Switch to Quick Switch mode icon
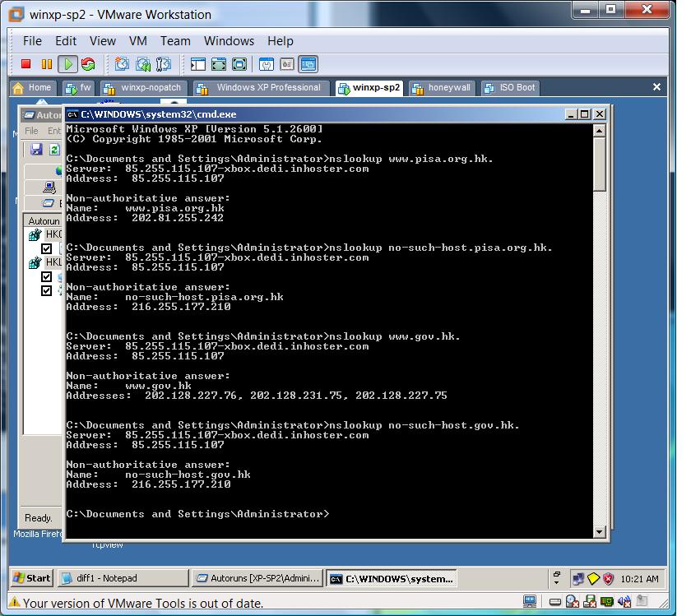The height and width of the screenshot is (616, 691). (239, 64)
